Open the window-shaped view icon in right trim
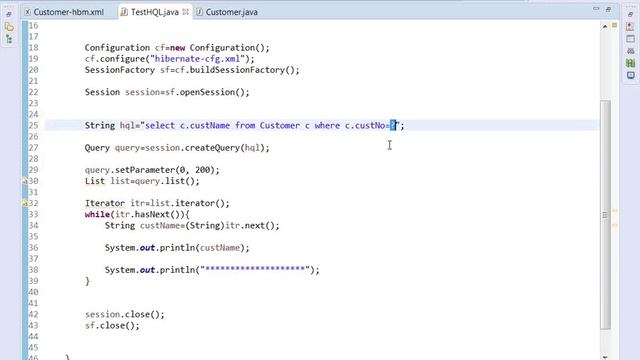 pos(630,39)
